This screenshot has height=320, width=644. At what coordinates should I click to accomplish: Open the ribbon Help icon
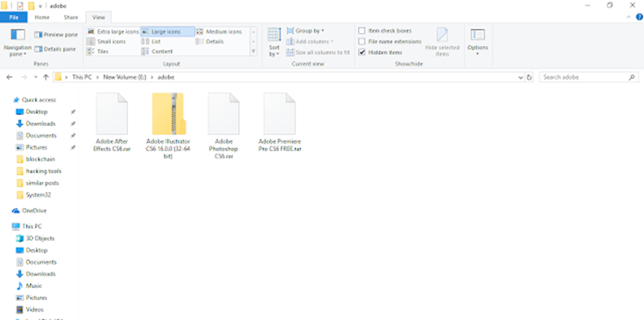(639, 17)
